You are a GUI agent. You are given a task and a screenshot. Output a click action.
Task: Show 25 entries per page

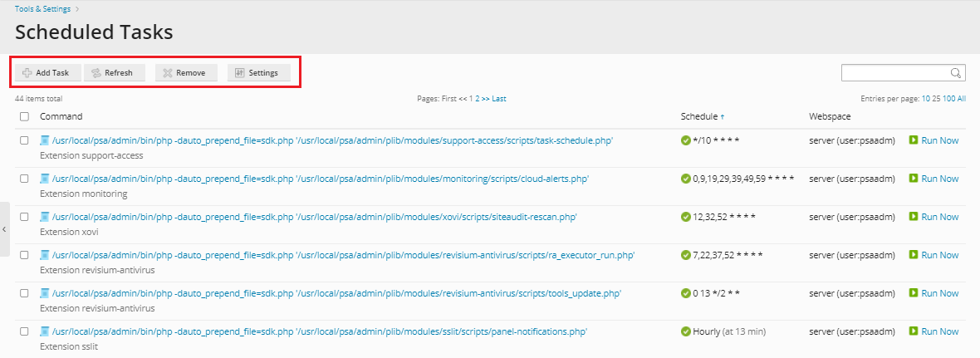[938, 99]
